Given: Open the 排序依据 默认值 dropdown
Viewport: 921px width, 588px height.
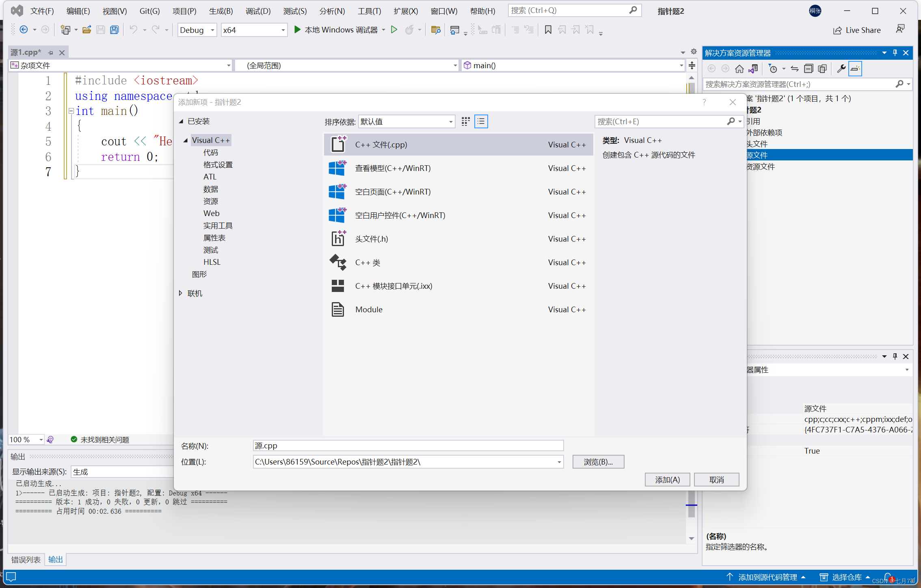Looking at the screenshot, I should pyautogui.click(x=406, y=121).
